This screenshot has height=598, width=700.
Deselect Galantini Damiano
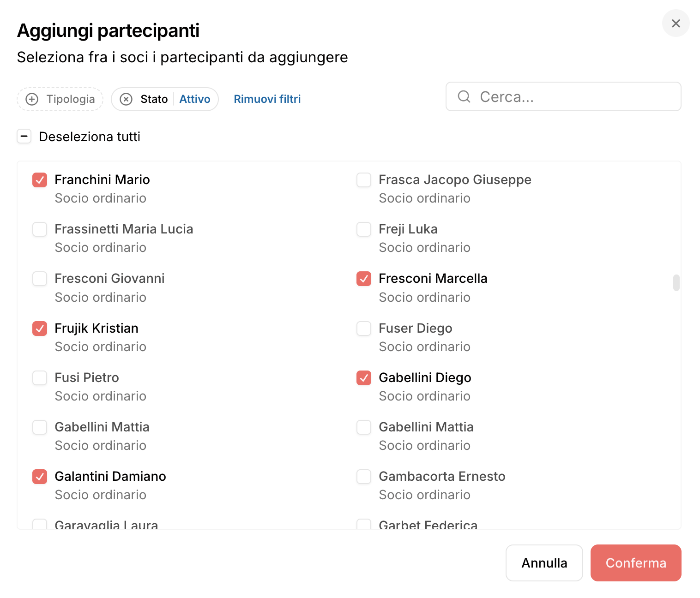(40, 477)
